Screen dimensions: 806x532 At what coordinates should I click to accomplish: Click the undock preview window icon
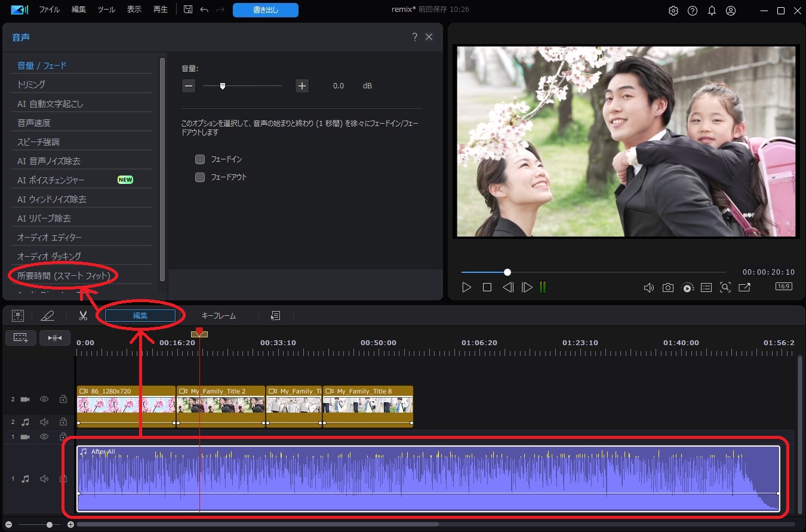pos(745,287)
